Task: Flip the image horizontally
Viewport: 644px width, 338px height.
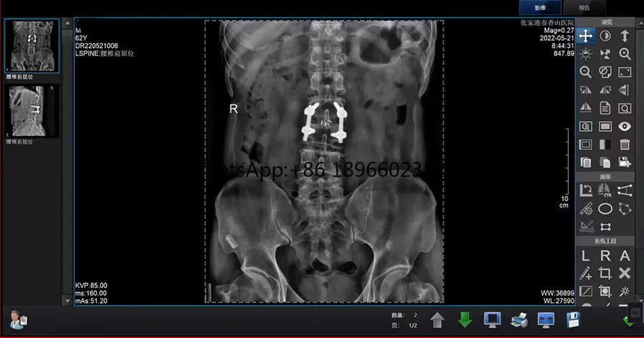Action: tap(585, 108)
